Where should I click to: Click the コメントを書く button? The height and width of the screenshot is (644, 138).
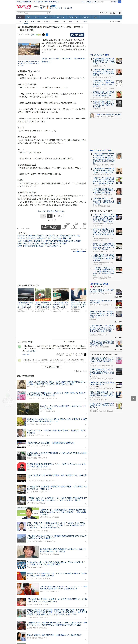pos(69,342)
